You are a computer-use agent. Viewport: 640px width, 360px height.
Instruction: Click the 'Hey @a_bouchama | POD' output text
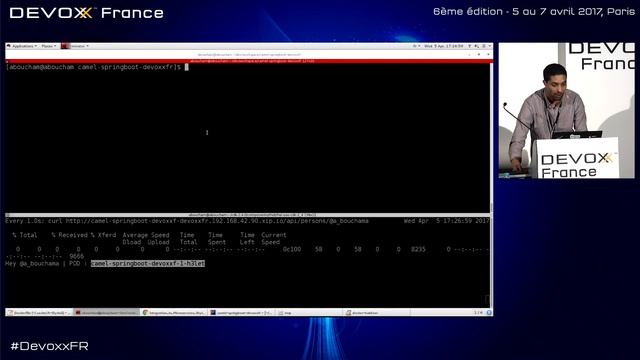pyautogui.click(x=43, y=264)
